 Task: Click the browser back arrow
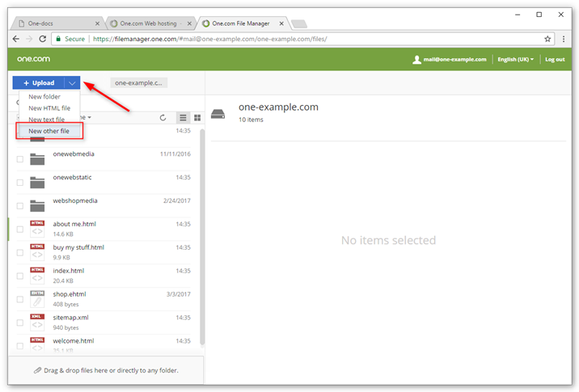pos(16,39)
